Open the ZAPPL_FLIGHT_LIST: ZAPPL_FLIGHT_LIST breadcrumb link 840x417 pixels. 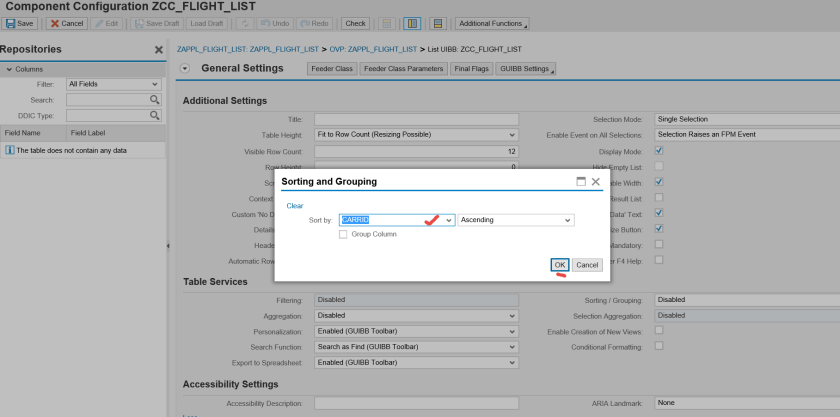(x=248, y=49)
